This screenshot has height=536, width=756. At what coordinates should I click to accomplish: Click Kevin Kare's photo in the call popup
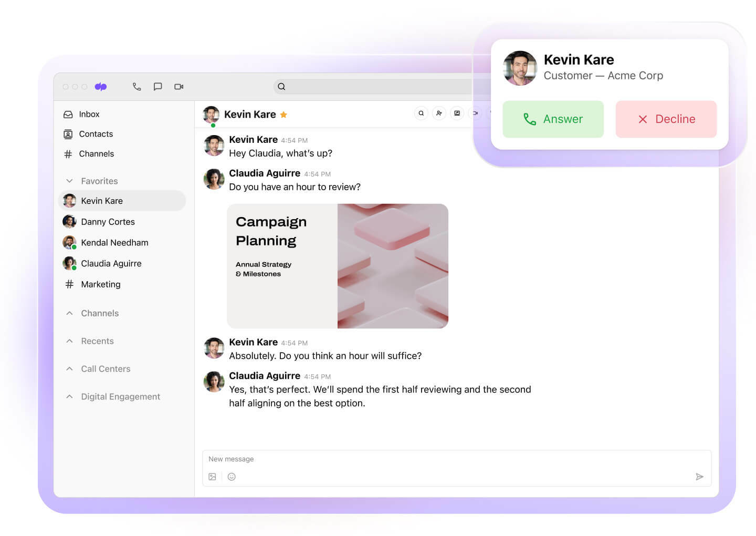tap(520, 68)
